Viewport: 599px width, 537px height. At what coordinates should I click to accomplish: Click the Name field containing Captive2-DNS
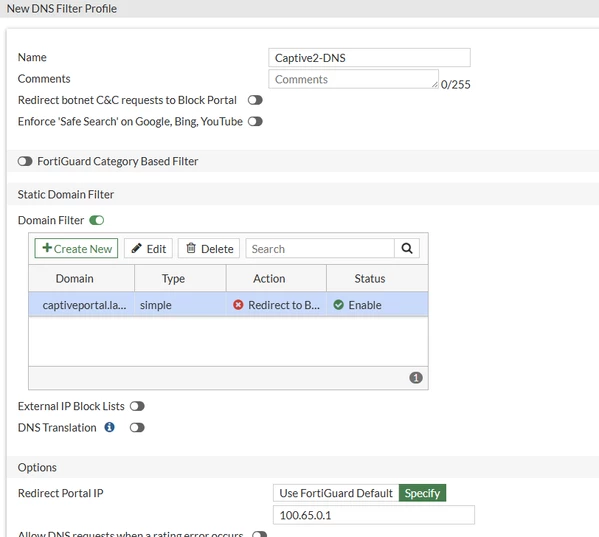click(369, 58)
